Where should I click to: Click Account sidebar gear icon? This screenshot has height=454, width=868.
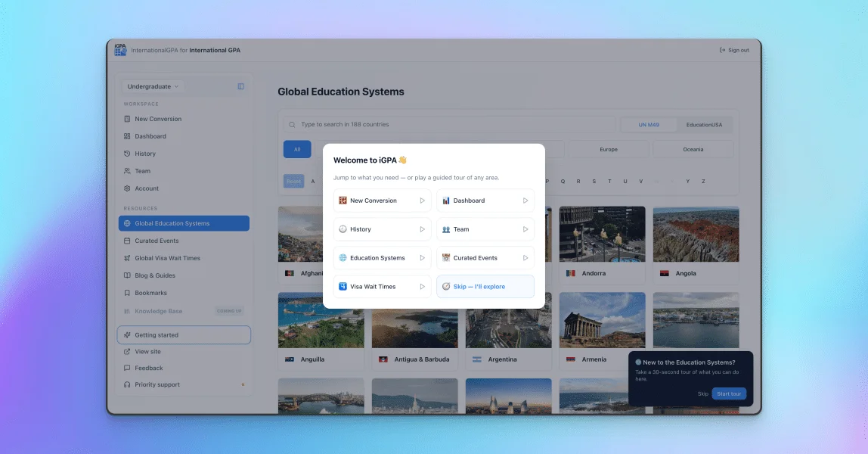click(127, 188)
